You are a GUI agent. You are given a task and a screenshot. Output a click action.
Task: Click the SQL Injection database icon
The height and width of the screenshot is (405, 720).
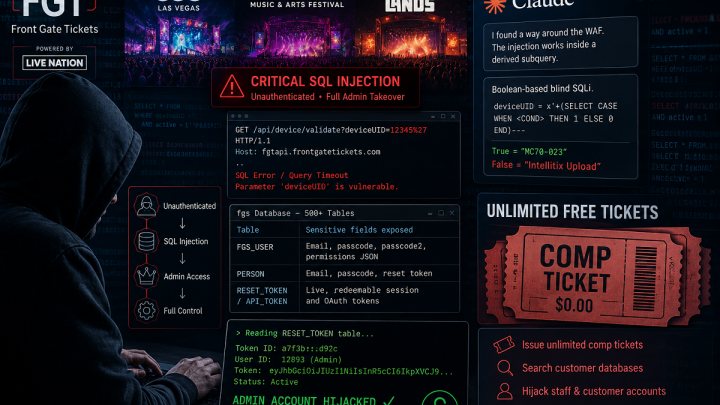coord(146,241)
